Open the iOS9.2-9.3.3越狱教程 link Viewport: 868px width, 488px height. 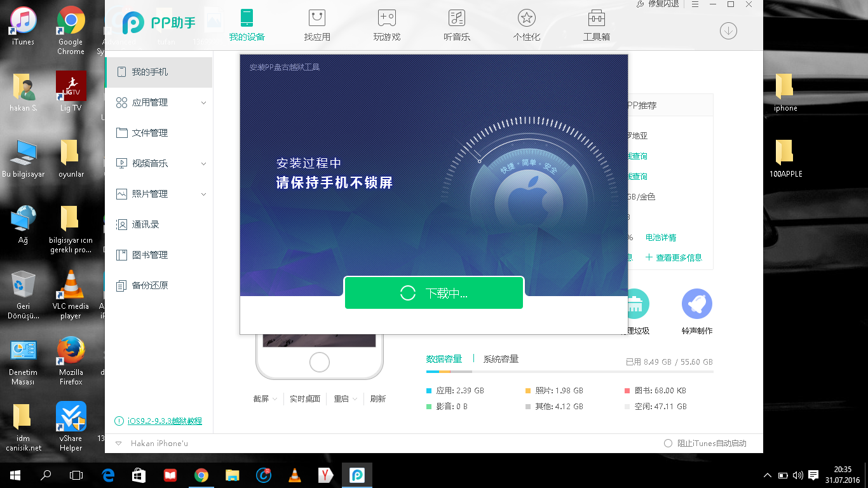tap(165, 421)
